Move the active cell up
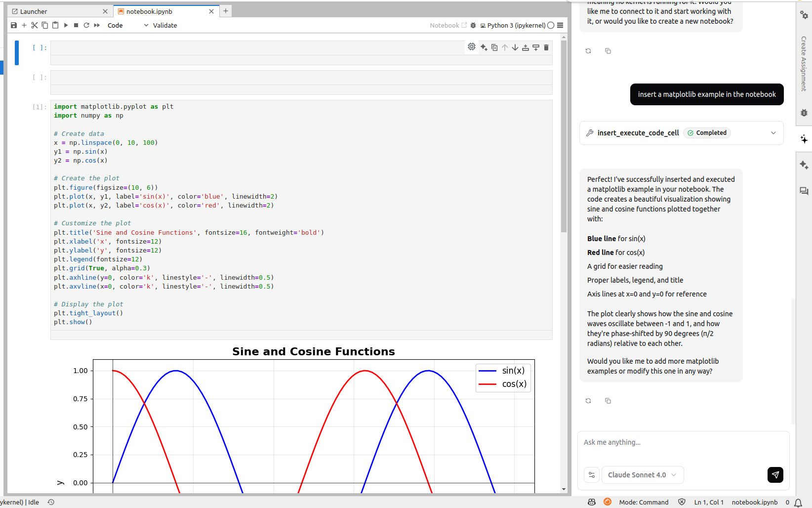Viewport: 812px width, 508px height. coord(505,47)
